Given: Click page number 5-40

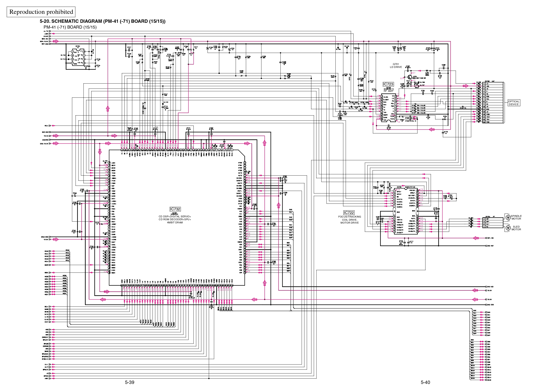Looking at the screenshot, I should [426, 382].
